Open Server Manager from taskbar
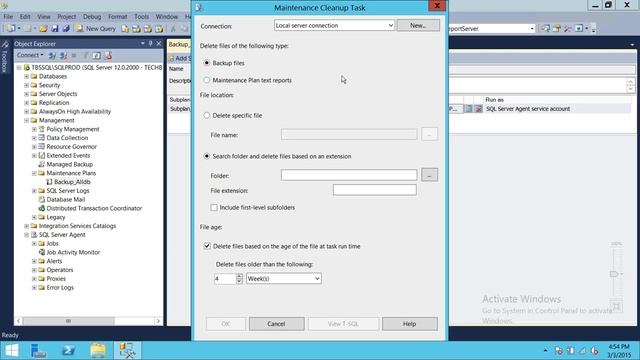The image size is (640, 360). [x=39, y=351]
